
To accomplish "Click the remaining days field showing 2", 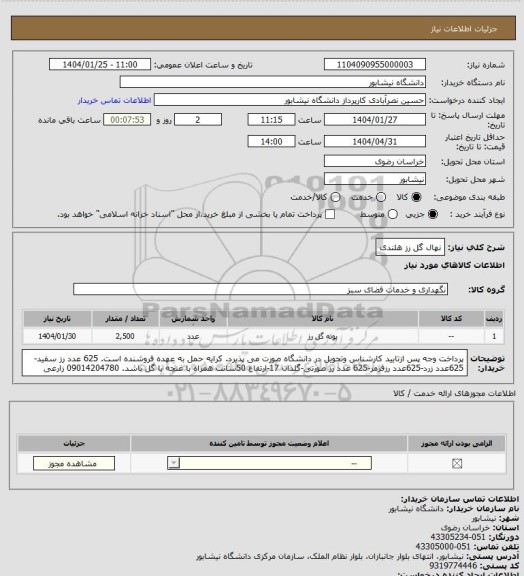I will 198,120.
